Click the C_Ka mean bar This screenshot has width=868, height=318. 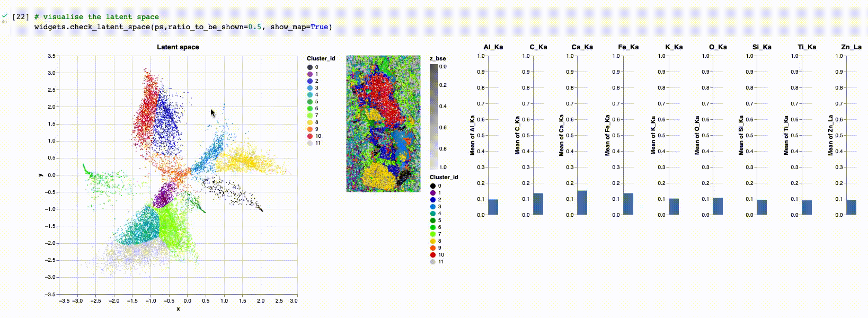tap(538, 204)
